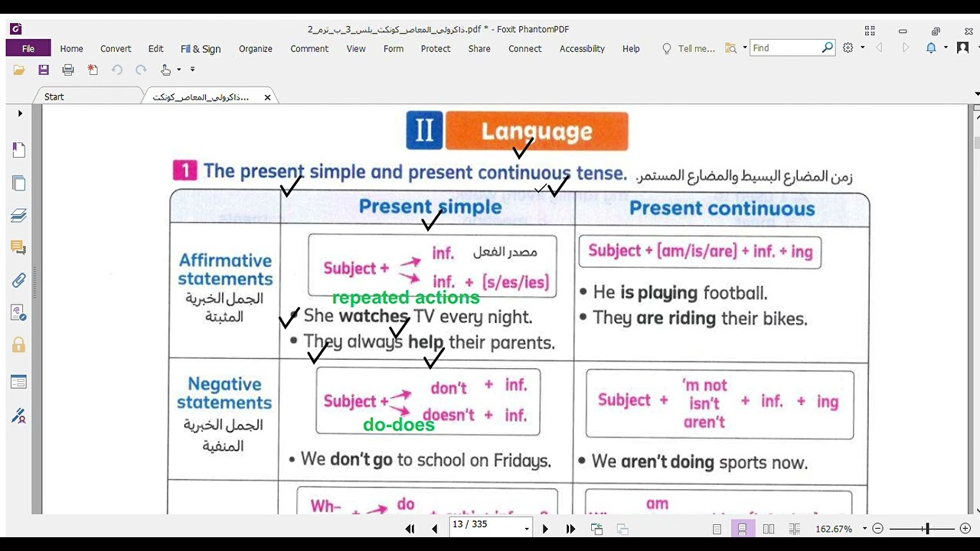Open the Help ribbon tab
980x551 pixels.
pyautogui.click(x=631, y=48)
